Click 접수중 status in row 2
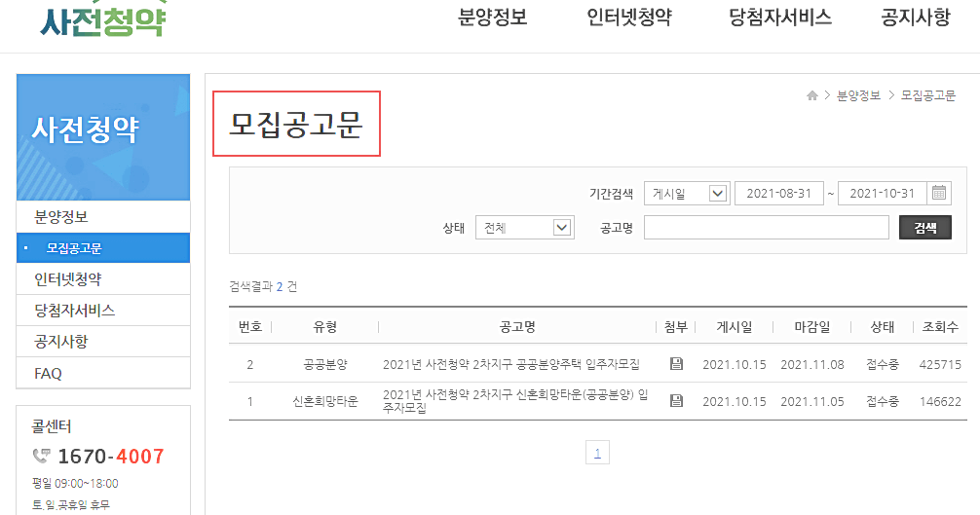The width and height of the screenshot is (980, 515). pos(883,364)
